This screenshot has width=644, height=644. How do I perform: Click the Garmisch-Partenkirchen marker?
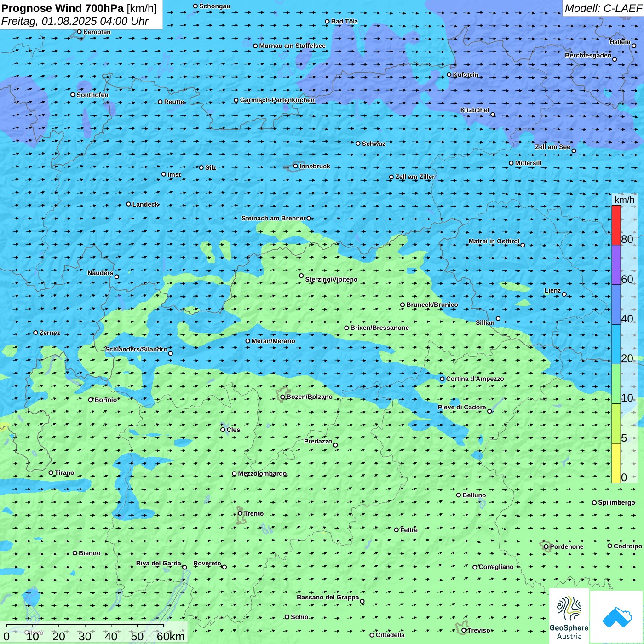coord(236,100)
